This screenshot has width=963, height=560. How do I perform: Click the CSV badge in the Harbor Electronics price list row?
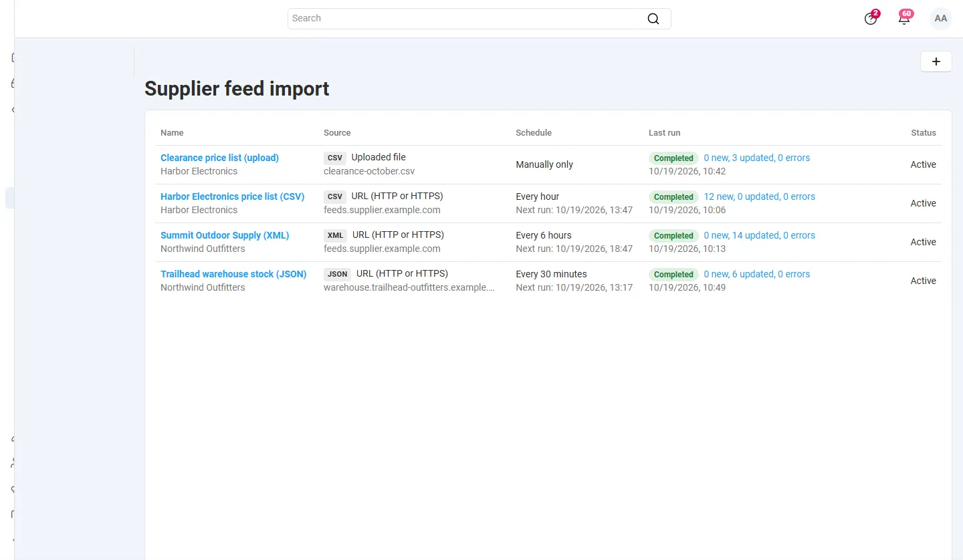coord(335,197)
